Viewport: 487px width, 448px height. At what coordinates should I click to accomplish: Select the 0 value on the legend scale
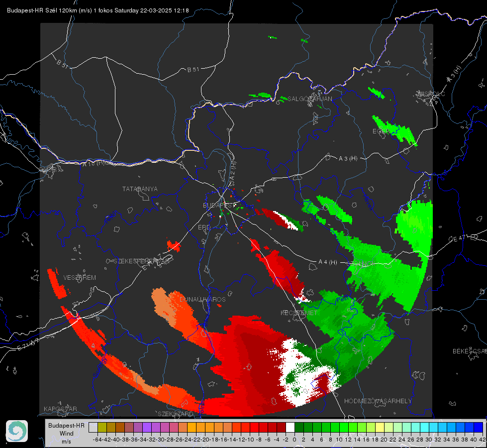(294, 440)
